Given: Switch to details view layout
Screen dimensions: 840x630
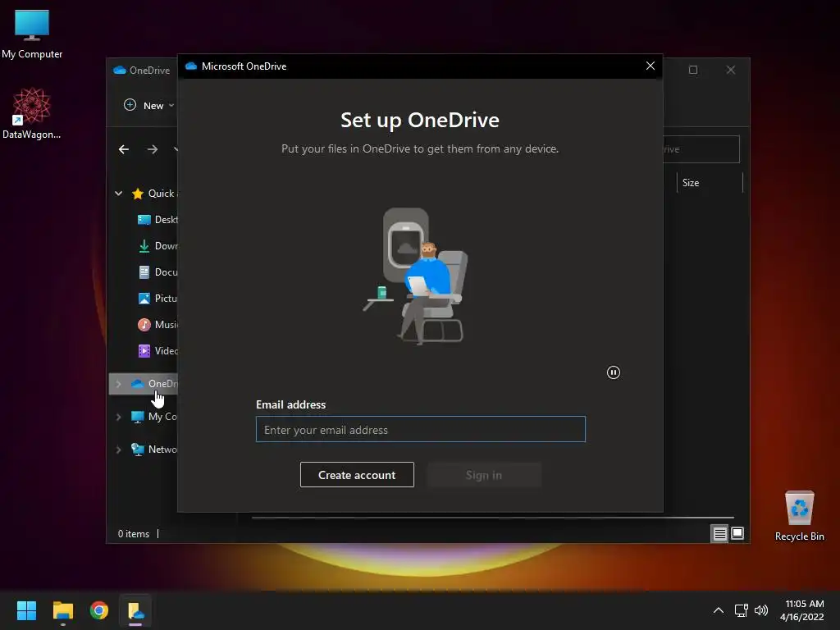Looking at the screenshot, I should (719, 533).
